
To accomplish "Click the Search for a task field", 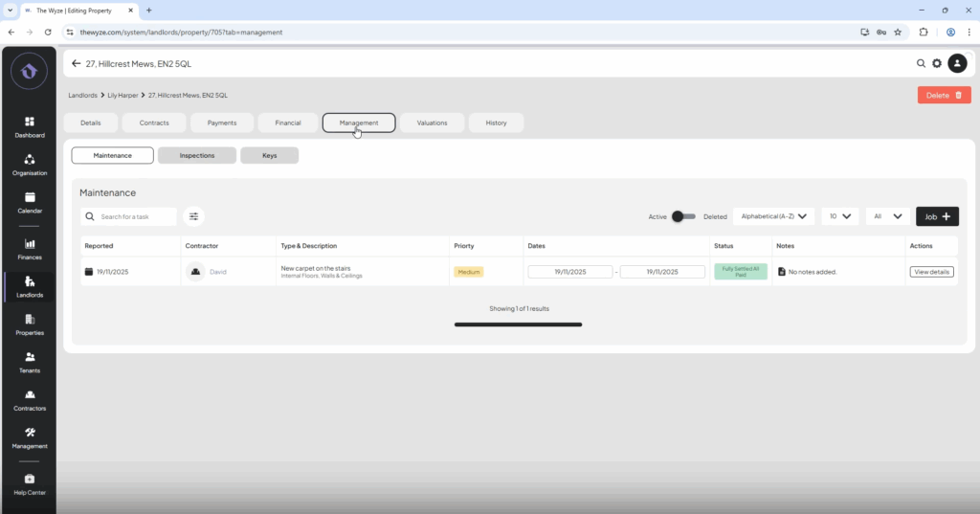I will [x=136, y=217].
